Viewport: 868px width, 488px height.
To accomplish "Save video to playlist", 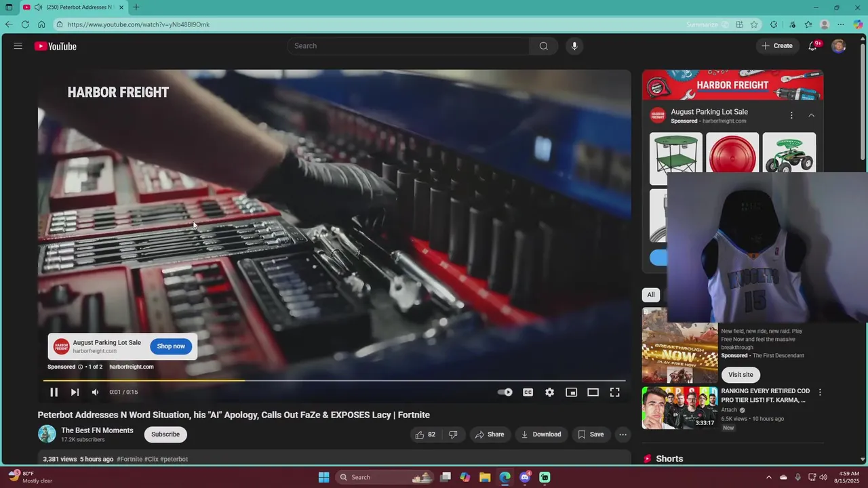I will click(x=591, y=434).
